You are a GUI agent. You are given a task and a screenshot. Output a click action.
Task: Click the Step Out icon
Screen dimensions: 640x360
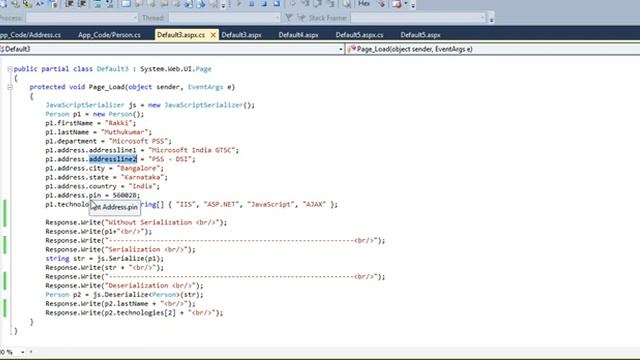coord(331,4)
